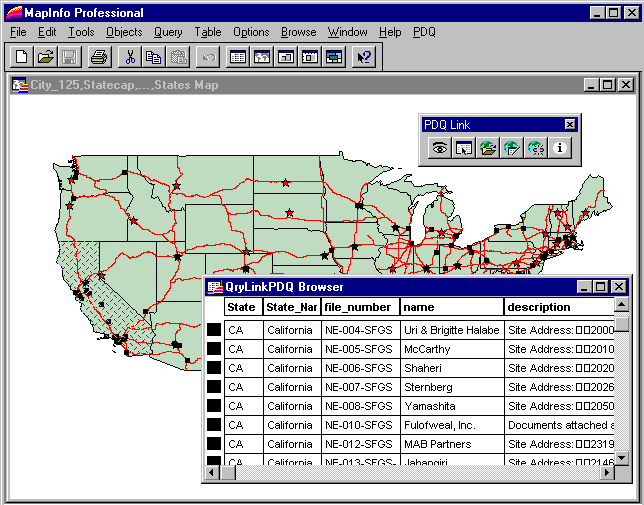Select the row marker for NE-007-SFGS
Screen dimensions: 644x505
(214, 386)
